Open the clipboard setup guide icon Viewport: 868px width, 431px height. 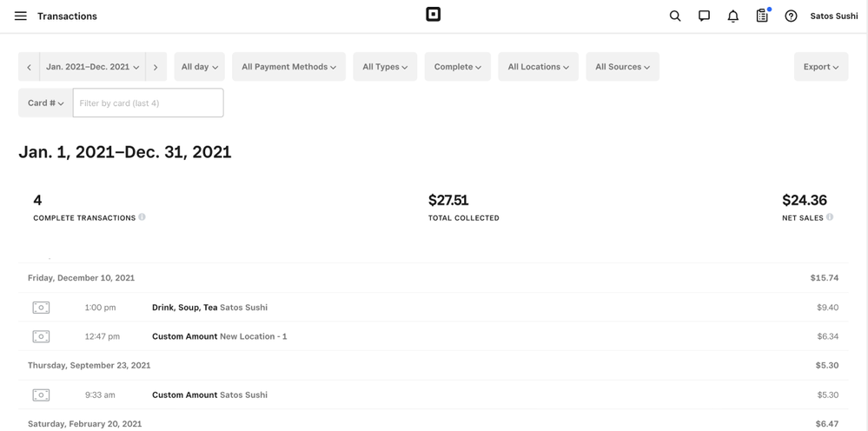(x=762, y=17)
